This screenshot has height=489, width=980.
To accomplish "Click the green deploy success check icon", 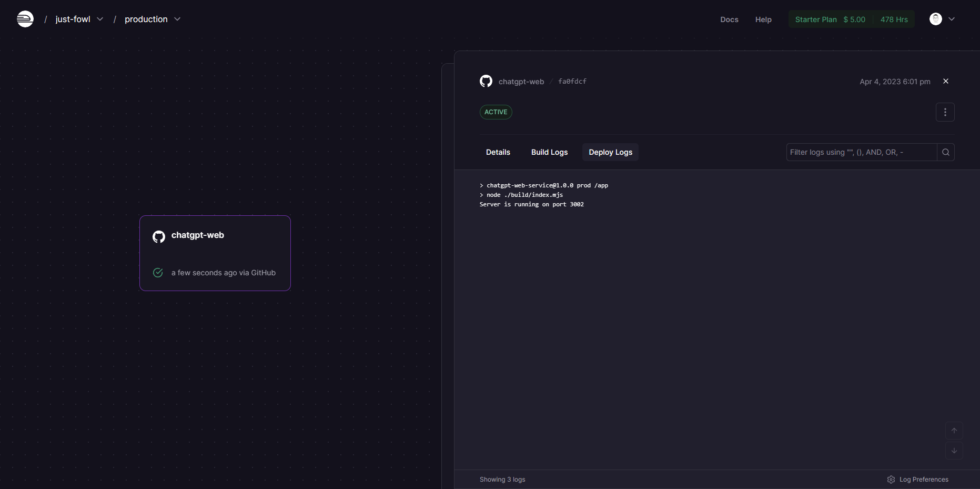I will pyautogui.click(x=158, y=273).
